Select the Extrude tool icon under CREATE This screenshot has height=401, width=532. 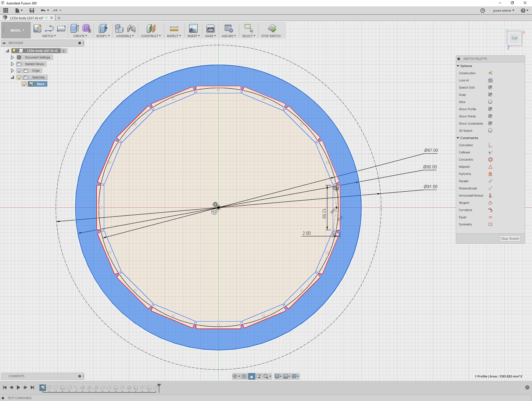(75, 29)
